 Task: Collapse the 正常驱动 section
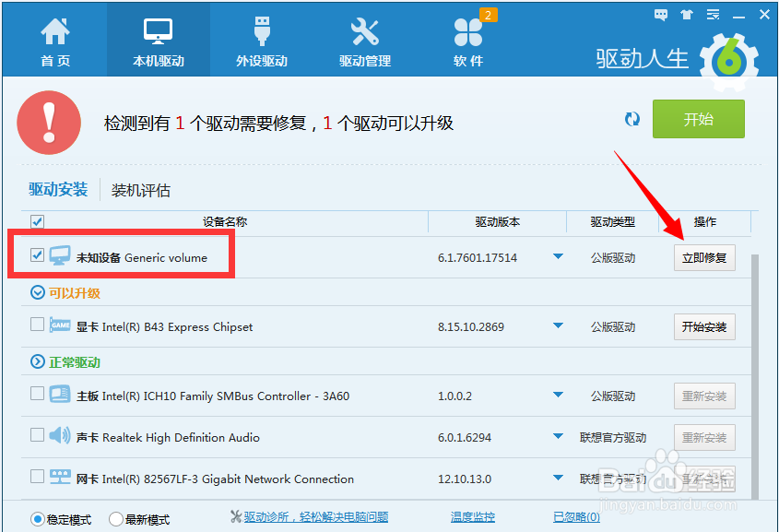[38, 361]
